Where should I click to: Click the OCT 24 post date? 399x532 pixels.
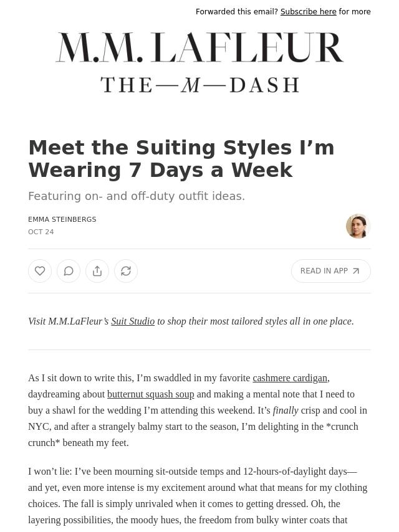pyautogui.click(x=41, y=232)
